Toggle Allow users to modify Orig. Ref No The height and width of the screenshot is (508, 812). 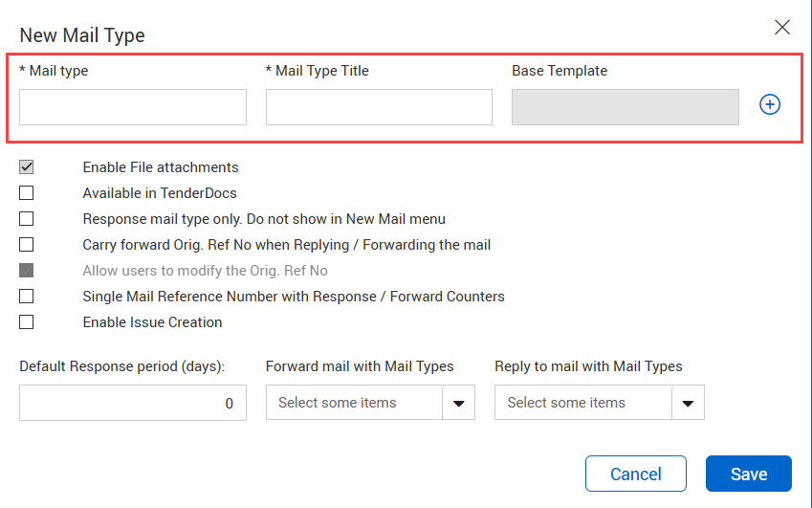click(27, 271)
